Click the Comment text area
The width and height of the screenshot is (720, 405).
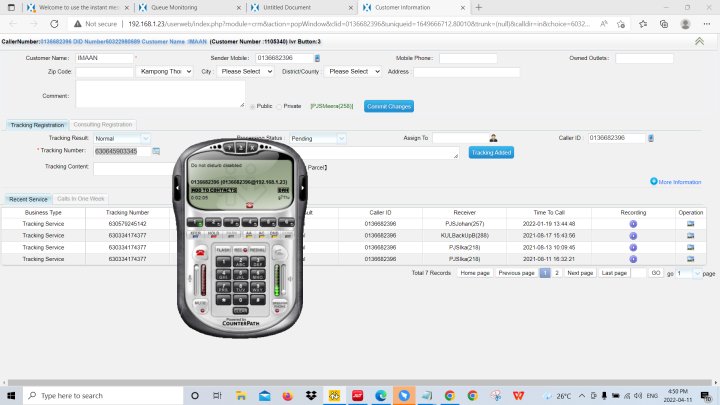[x=160, y=93]
